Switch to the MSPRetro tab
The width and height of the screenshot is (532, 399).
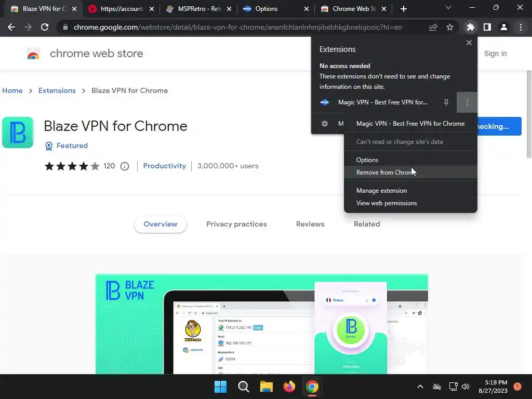coord(199,9)
